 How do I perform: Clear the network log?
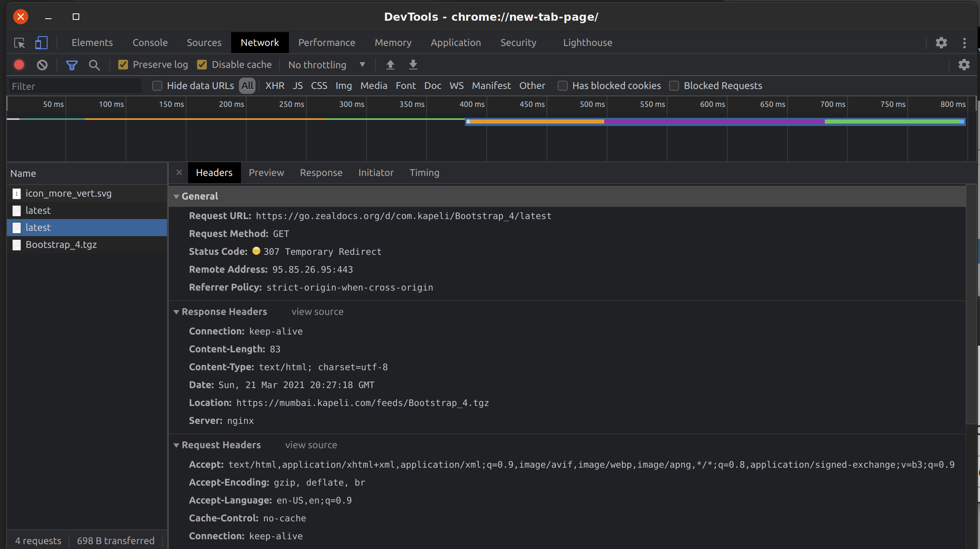[x=42, y=65]
